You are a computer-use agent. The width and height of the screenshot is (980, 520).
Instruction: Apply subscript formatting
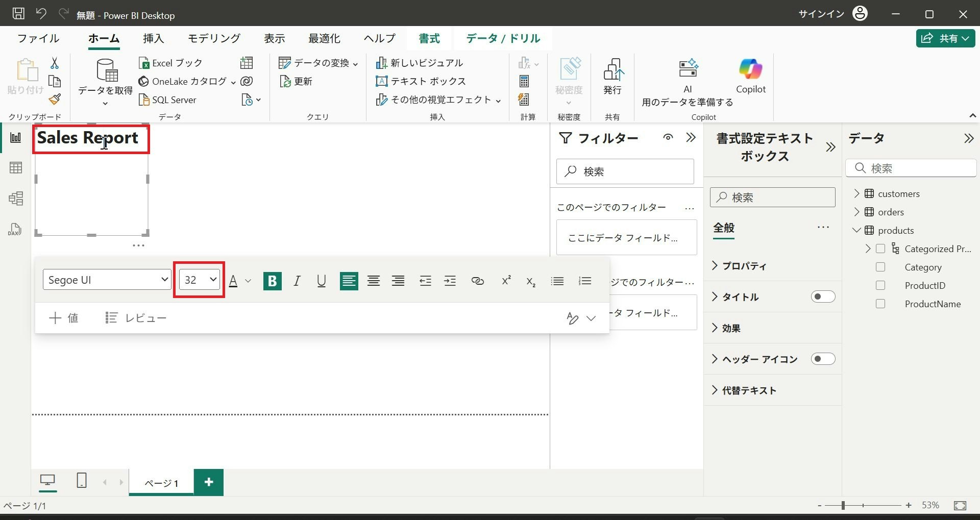(531, 281)
